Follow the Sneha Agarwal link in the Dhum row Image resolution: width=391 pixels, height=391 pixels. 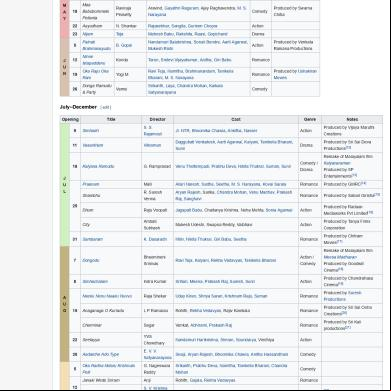[x=279, y=210]
